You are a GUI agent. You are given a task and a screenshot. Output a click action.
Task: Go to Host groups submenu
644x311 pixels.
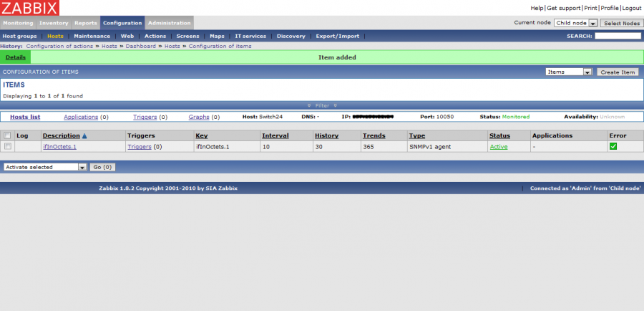(x=19, y=37)
